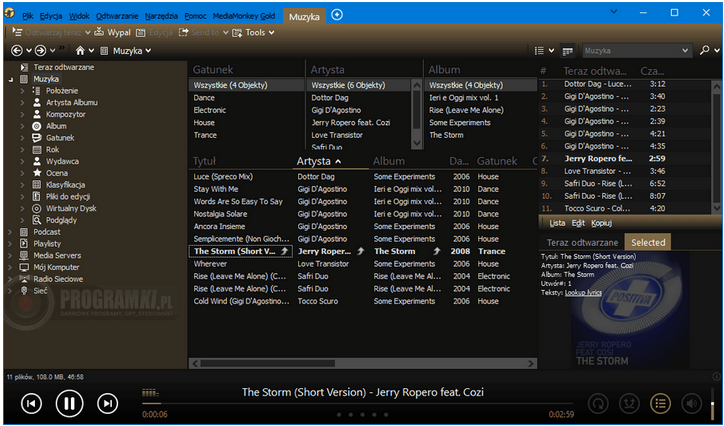
Task: Open the Odtwarzaj teraz dropdown arrow
Action: tap(88, 32)
